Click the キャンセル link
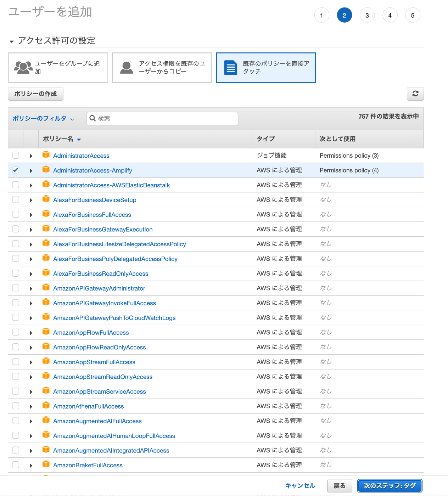The width and height of the screenshot is (448, 496). (x=300, y=486)
